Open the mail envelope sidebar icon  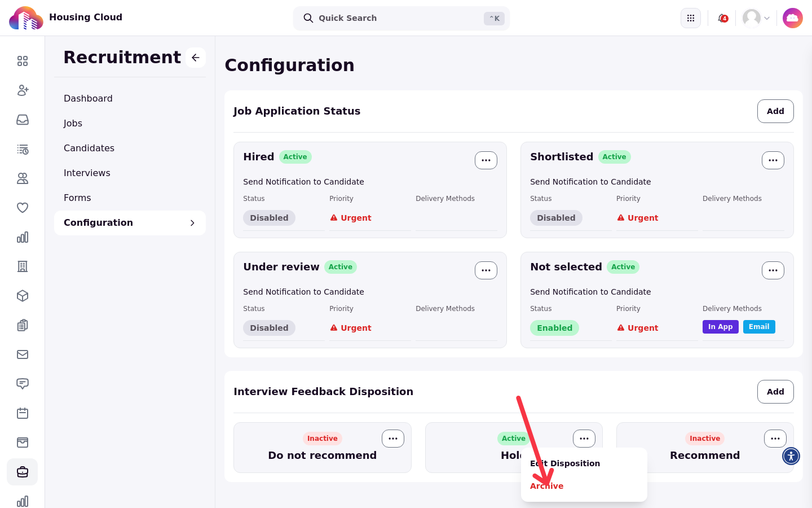point(23,354)
